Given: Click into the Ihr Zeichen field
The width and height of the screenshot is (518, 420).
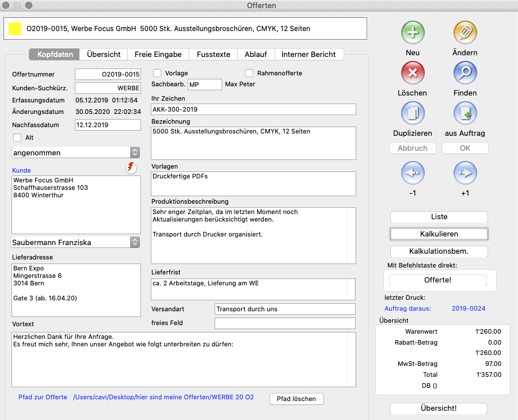Looking at the screenshot, I should click(x=253, y=109).
